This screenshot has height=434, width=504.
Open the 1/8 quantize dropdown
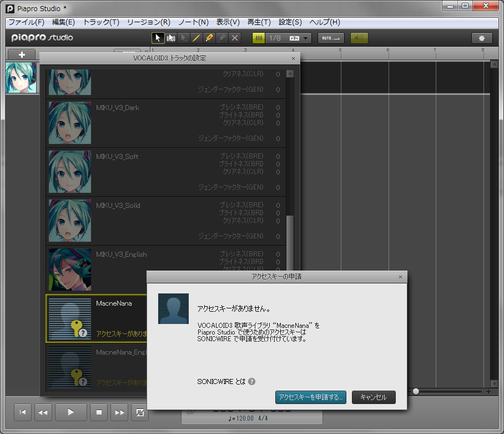point(306,38)
